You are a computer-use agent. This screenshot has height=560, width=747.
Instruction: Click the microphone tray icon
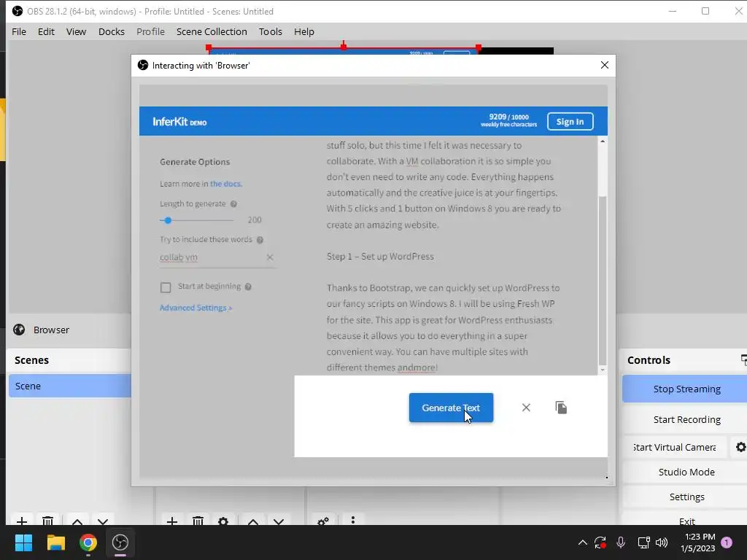(x=620, y=542)
